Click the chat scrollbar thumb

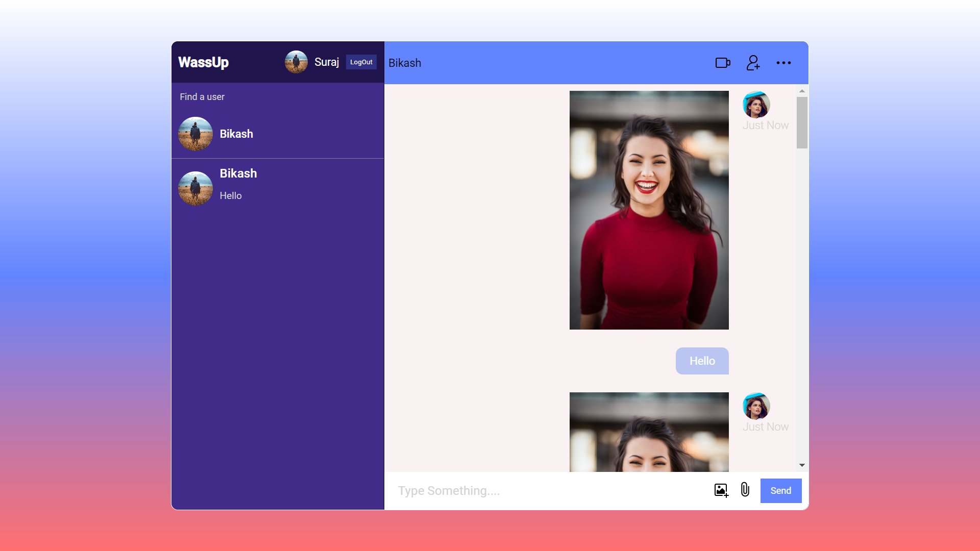click(x=802, y=122)
